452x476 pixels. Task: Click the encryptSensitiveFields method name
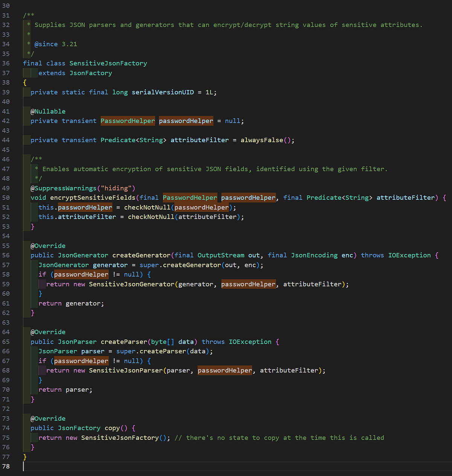coord(93,198)
